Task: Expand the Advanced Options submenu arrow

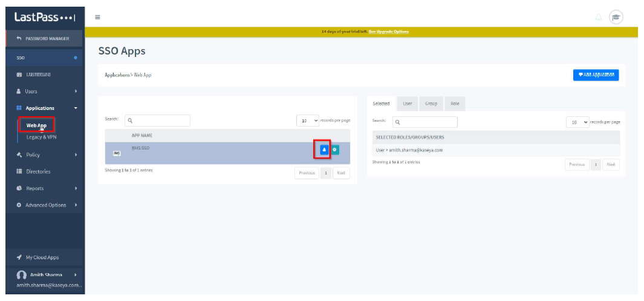Action: coord(76,205)
